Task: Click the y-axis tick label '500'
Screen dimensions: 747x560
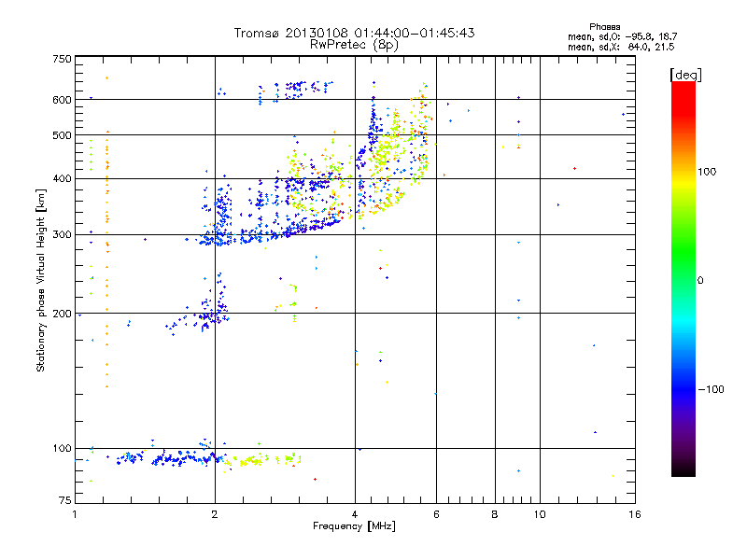Action: click(62, 135)
